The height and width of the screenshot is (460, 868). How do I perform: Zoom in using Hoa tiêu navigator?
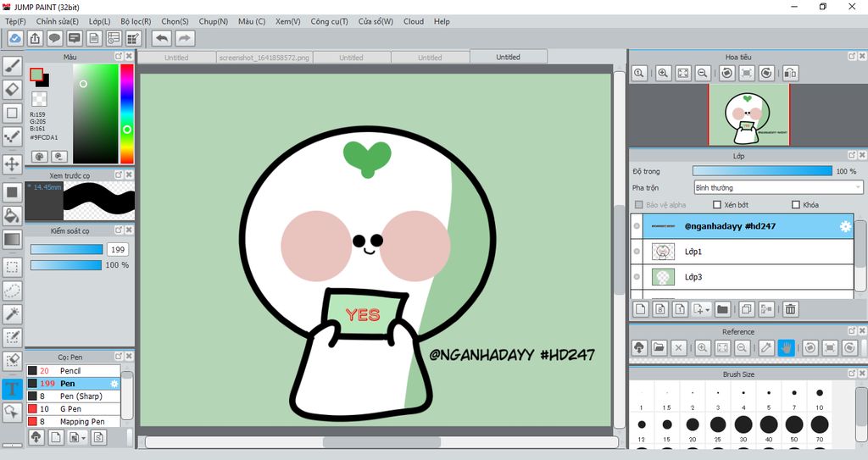[663, 73]
